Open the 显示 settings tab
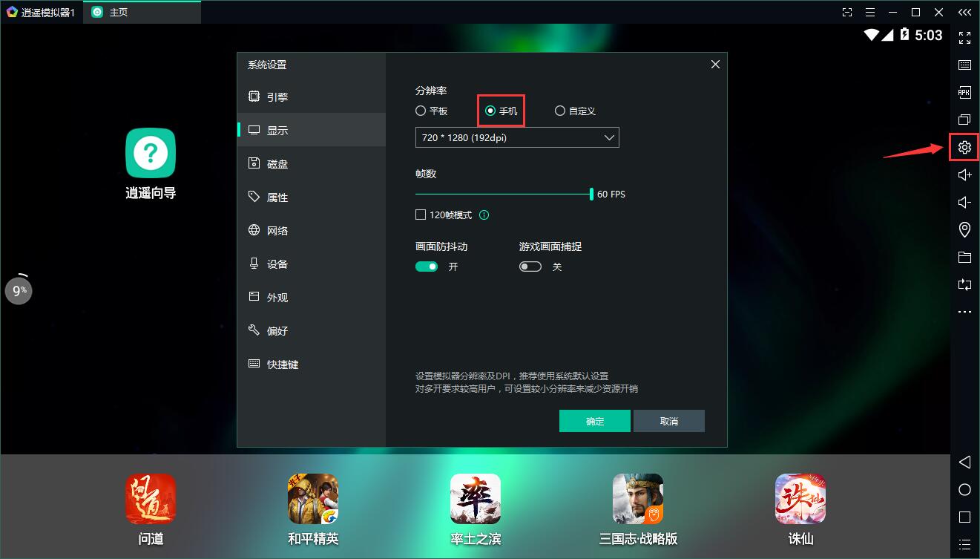The width and height of the screenshot is (980, 559). (x=312, y=130)
